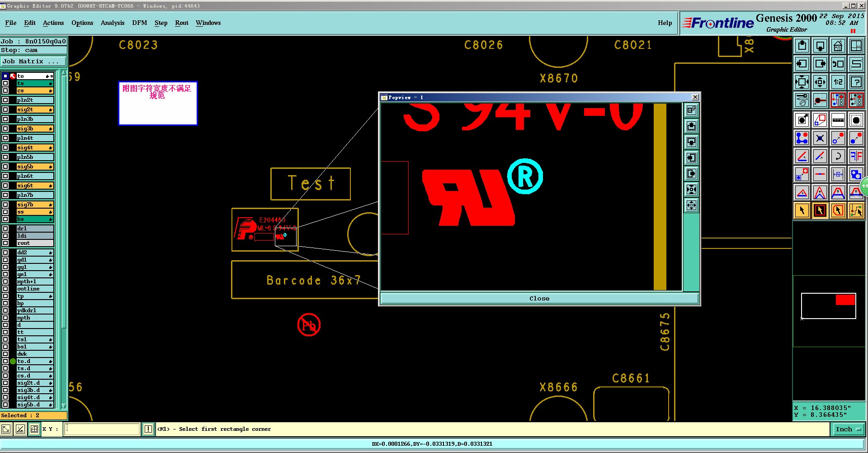Toggle the ts layer checkbox
868x453 pixels.
pos(5,83)
